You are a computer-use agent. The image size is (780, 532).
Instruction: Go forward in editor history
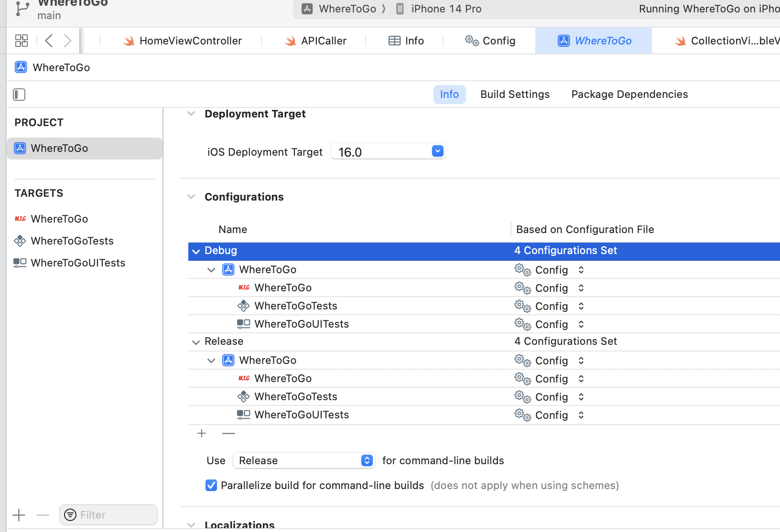click(x=67, y=41)
